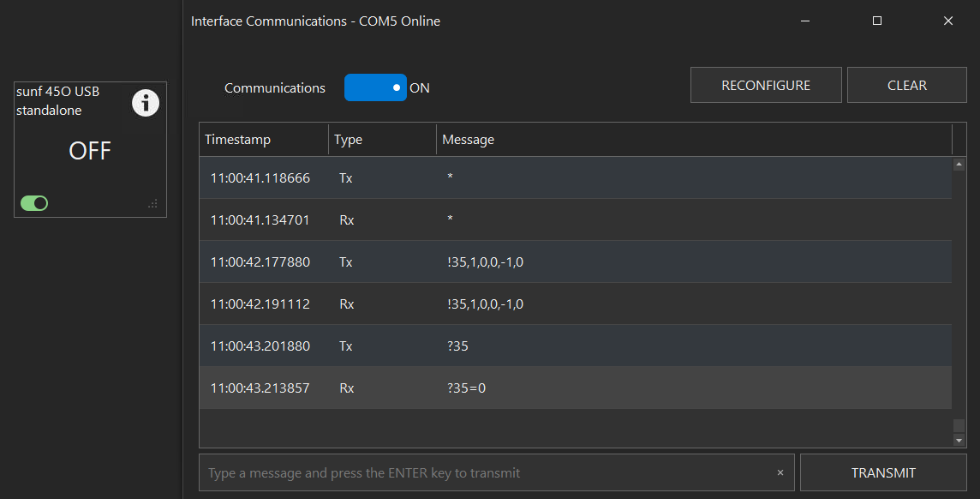Click the tile resize grip icon
This screenshot has height=499, width=980.
pyautogui.click(x=152, y=204)
